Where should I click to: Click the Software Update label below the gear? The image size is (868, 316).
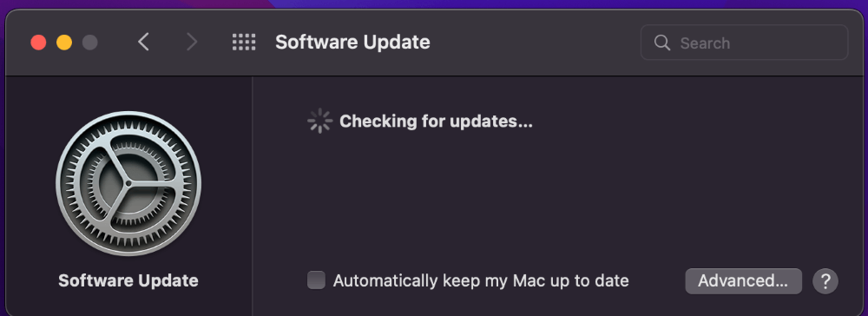coord(128,280)
